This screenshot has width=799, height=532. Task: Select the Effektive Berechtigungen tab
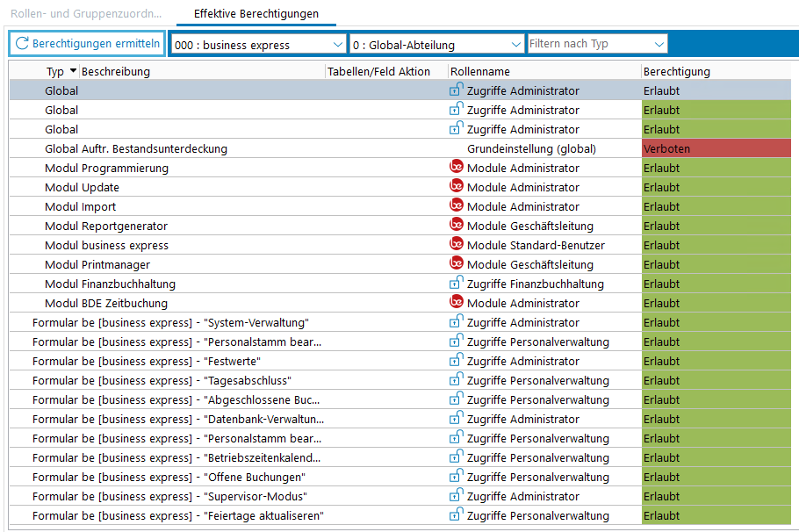click(x=256, y=14)
